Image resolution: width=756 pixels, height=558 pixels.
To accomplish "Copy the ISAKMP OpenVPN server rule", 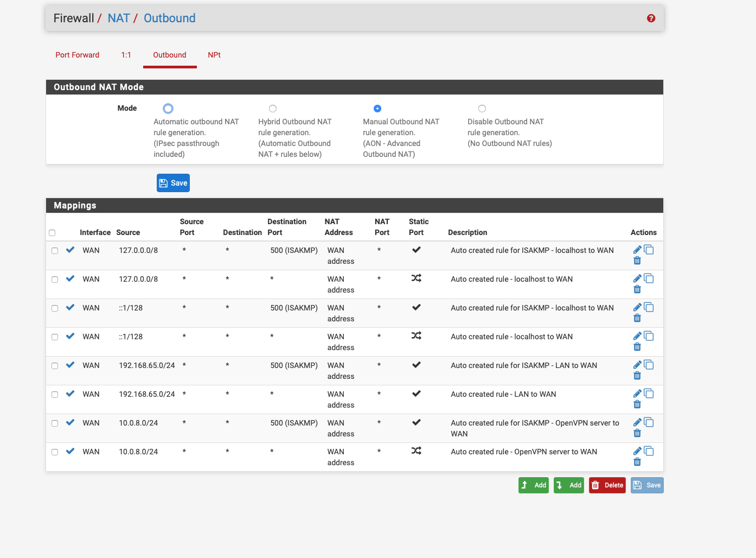I will pos(649,422).
